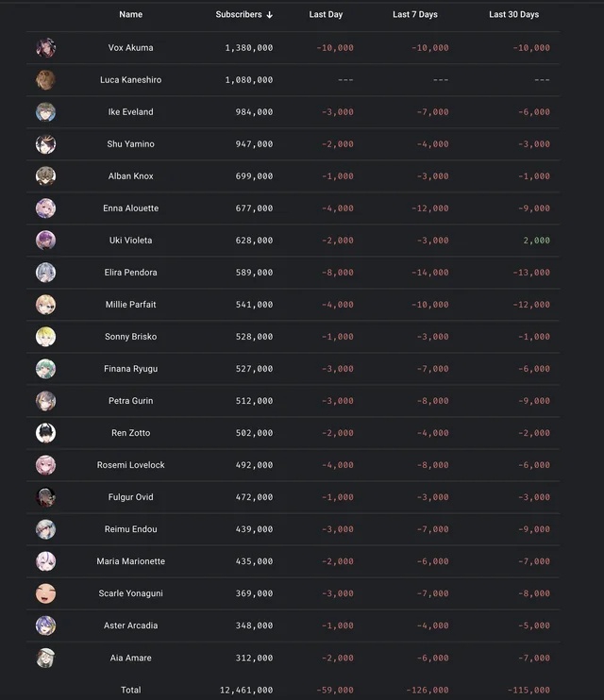Sort by the Name column header

pos(131,14)
